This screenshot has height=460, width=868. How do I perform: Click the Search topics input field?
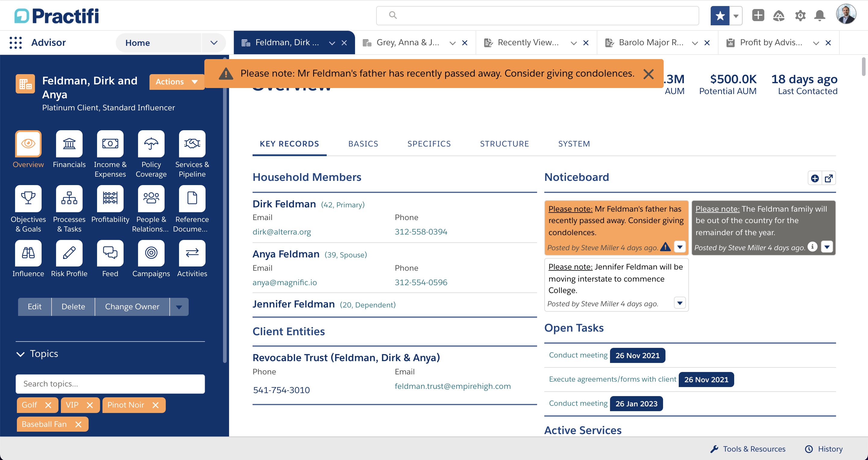(110, 384)
